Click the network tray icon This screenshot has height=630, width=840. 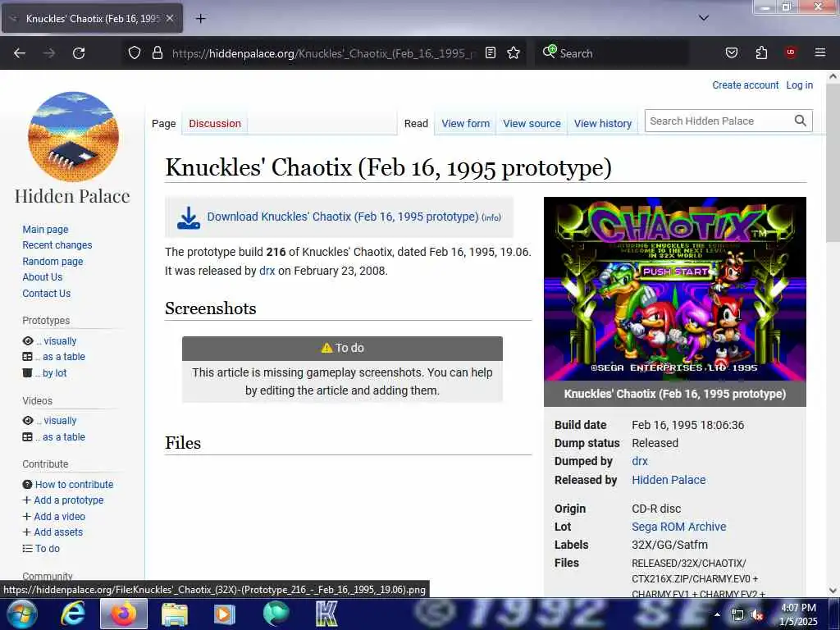[737, 615]
